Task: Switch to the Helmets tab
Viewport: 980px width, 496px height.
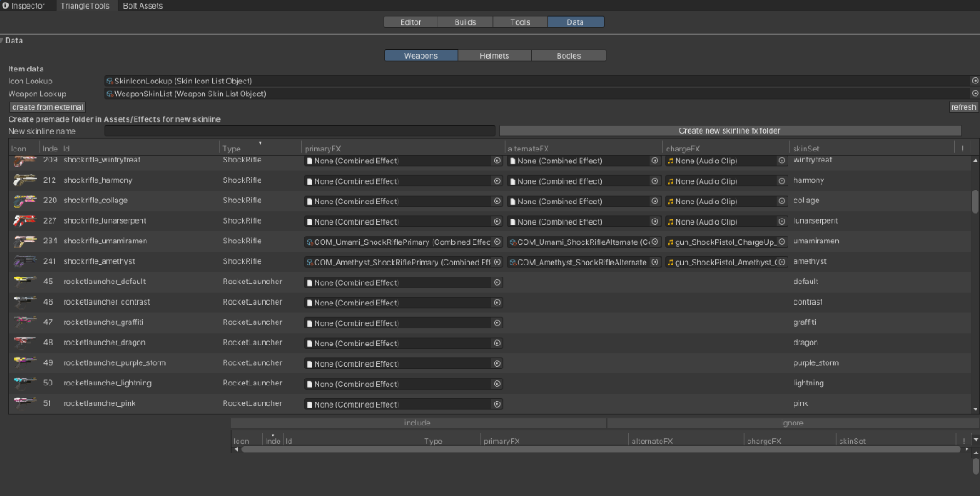Action: [494, 55]
